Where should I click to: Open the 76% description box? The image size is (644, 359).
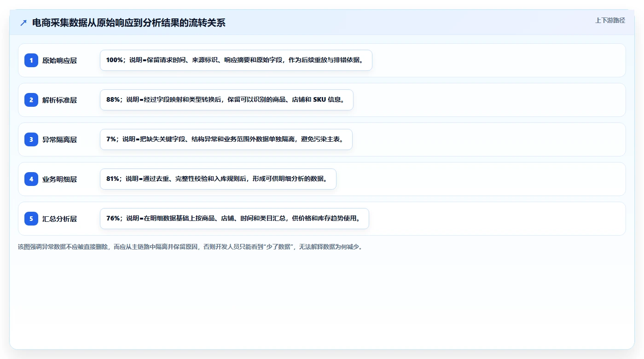pos(234,219)
